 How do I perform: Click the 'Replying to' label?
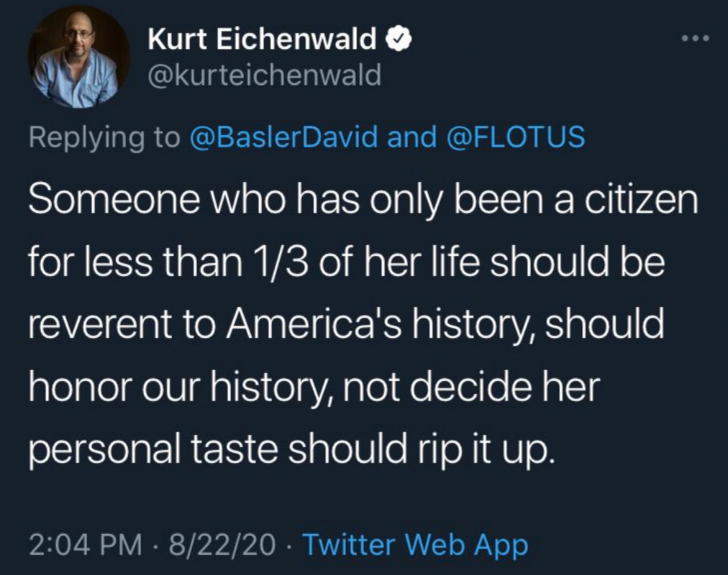(x=104, y=138)
